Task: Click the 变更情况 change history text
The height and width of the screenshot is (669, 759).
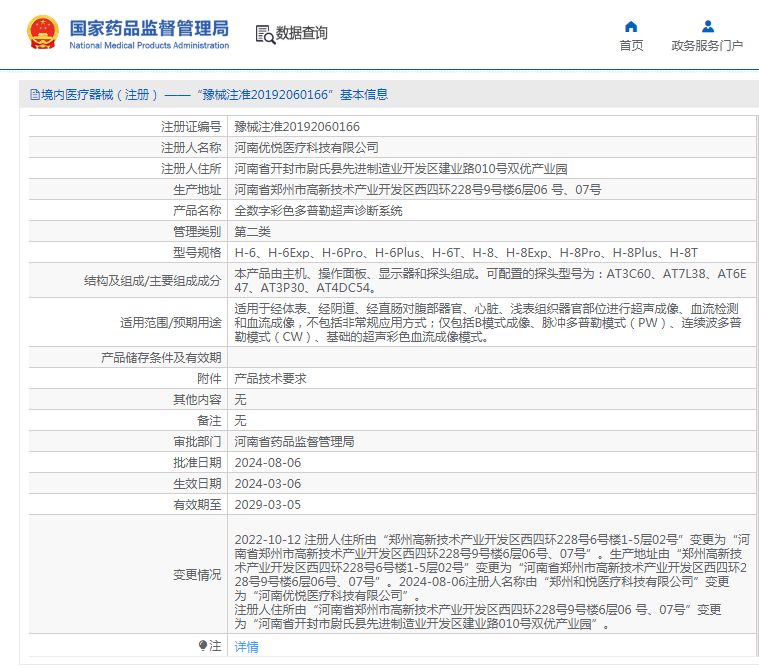Action: click(x=492, y=581)
